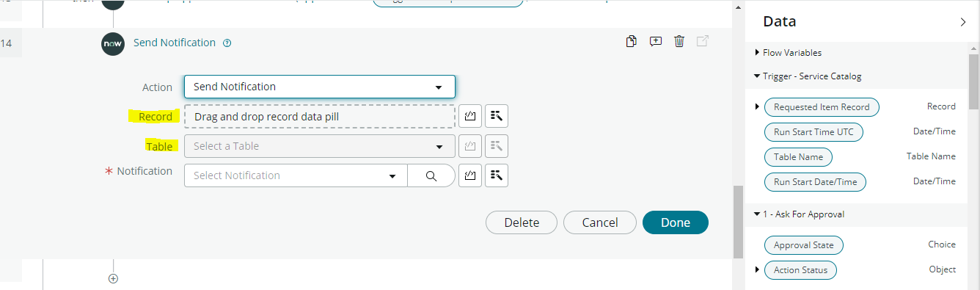Image resolution: width=980 pixels, height=290 pixels.
Task: Add a step with the plus icon
Action: (x=113, y=278)
